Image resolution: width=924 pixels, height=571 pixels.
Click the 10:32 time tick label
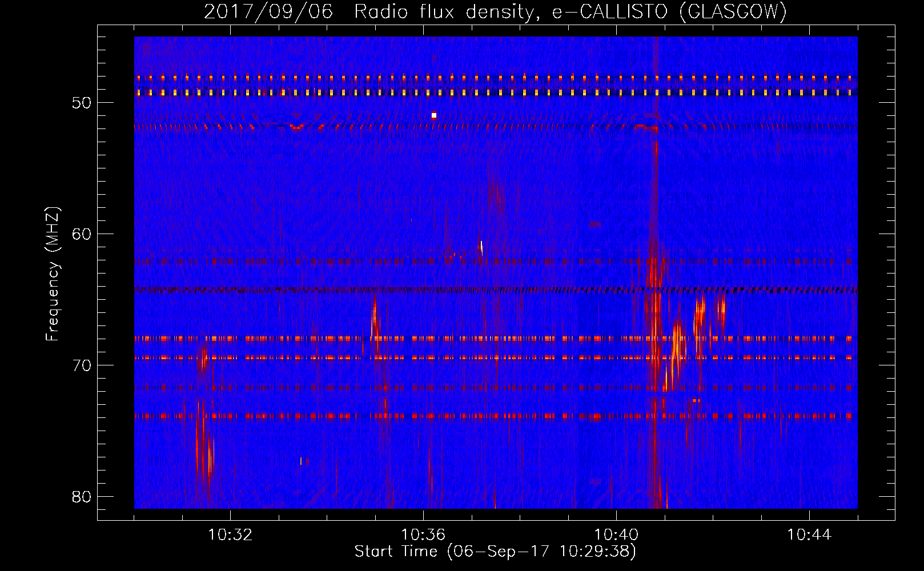(x=230, y=535)
